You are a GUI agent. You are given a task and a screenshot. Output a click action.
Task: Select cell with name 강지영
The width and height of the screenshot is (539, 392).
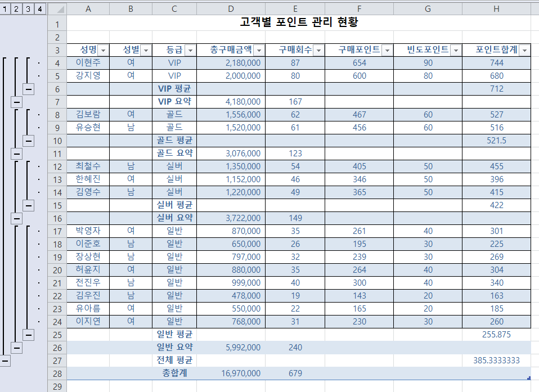(x=88, y=75)
